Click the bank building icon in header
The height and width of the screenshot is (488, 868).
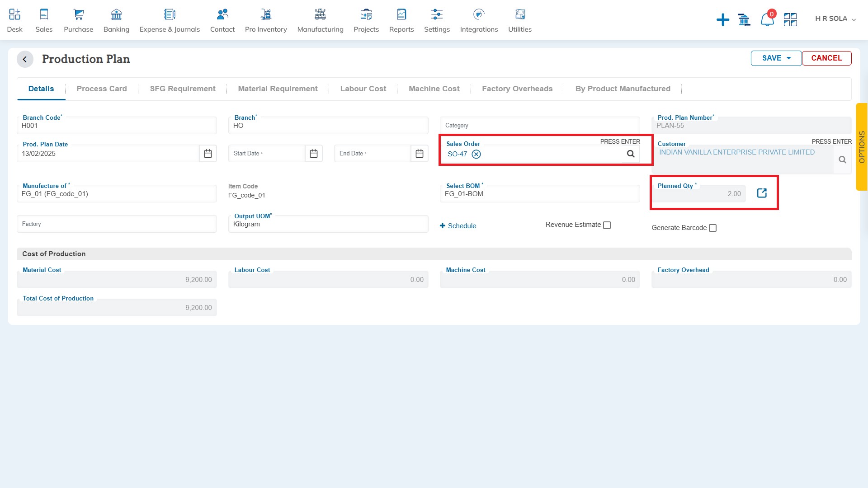[744, 20]
